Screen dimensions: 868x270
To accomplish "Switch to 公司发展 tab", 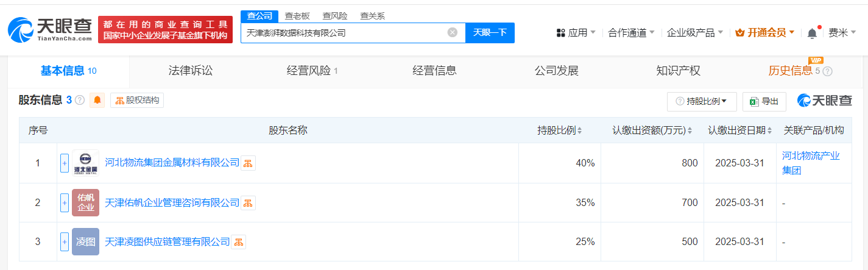I will pos(556,71).
